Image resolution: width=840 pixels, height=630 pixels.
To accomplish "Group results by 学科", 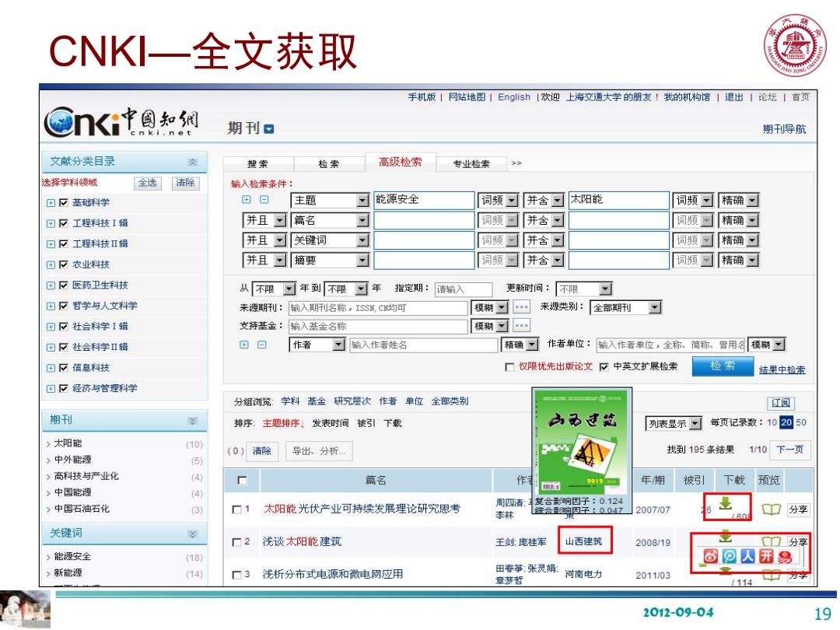I will point(290,401).
